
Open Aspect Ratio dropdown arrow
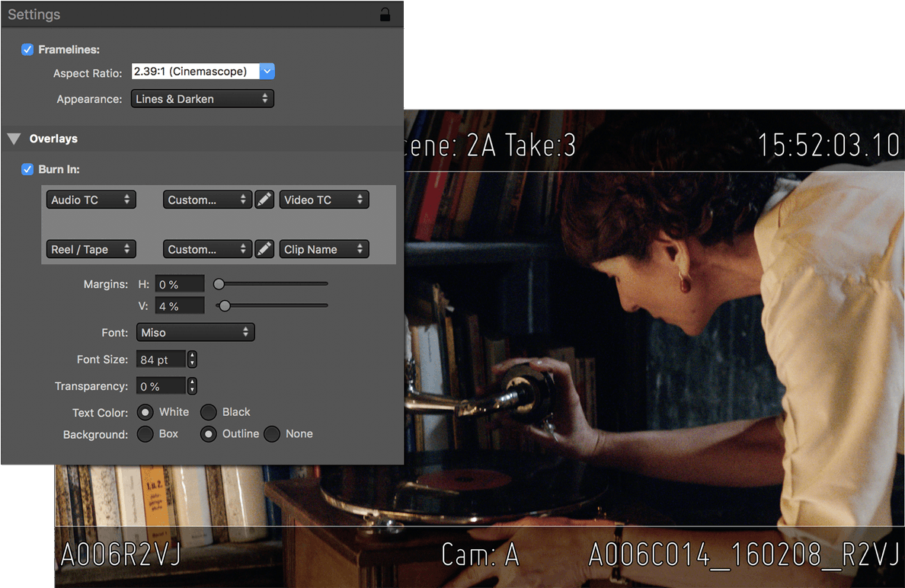pos(267,71)
